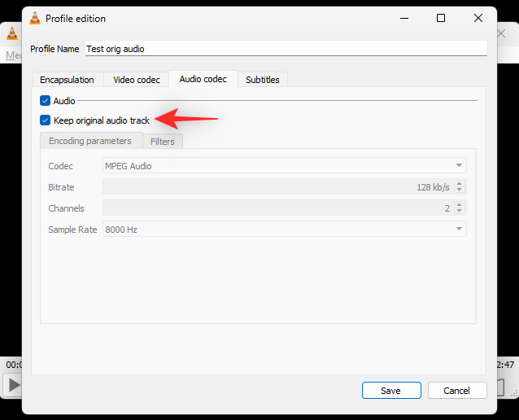Cancel profile editing

[x=457, y=391]
